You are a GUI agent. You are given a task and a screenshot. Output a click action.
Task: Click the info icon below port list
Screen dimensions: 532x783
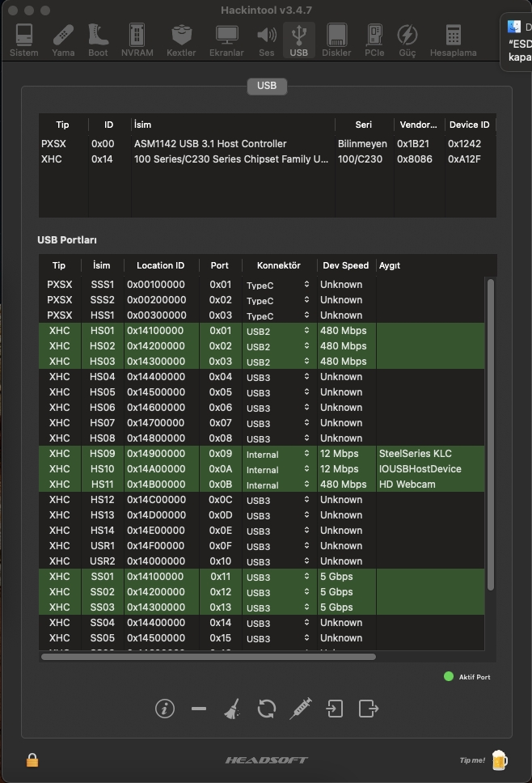(165, 709)
